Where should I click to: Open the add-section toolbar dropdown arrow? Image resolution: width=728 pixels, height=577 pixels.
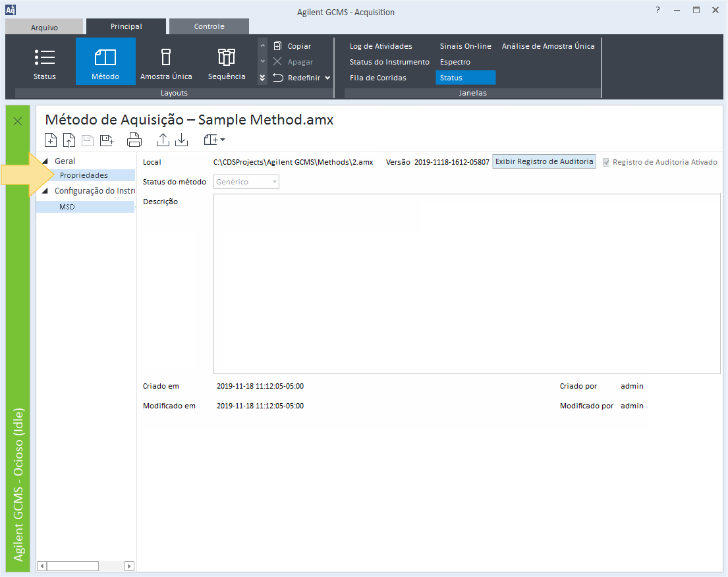point(223,140)
